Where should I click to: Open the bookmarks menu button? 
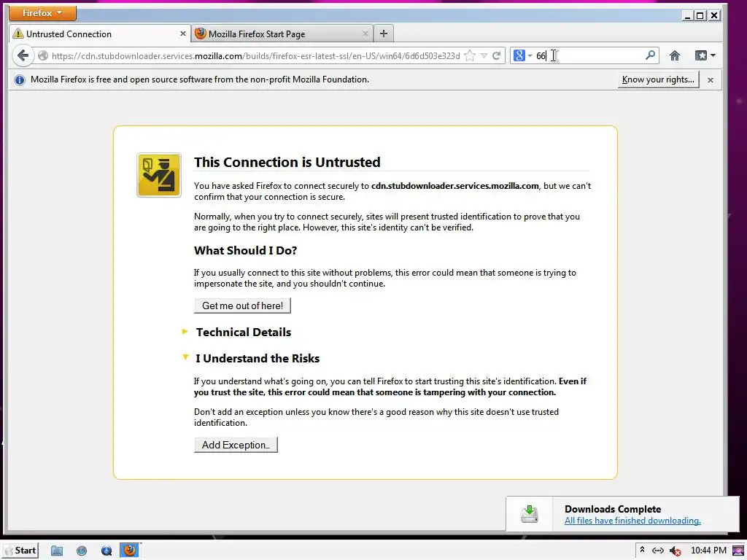pyautogui.click(x=705, y=55)
